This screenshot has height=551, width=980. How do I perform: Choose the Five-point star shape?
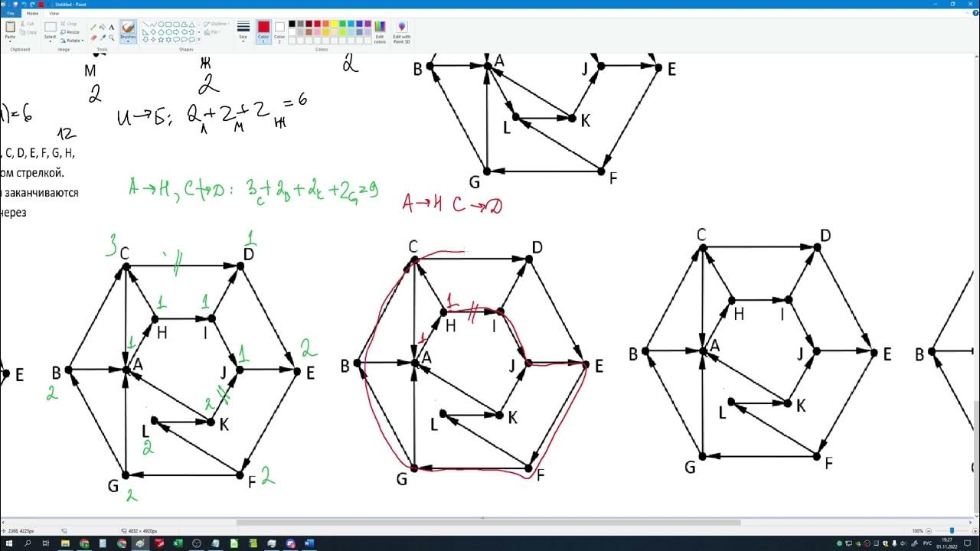tap(161, 40)
